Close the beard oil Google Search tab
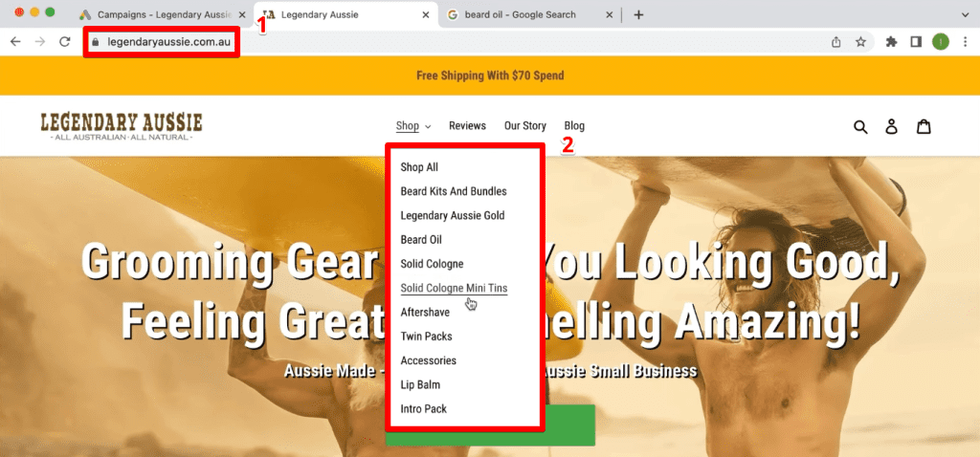Screen dimensions: 980x457 (610, 15)
